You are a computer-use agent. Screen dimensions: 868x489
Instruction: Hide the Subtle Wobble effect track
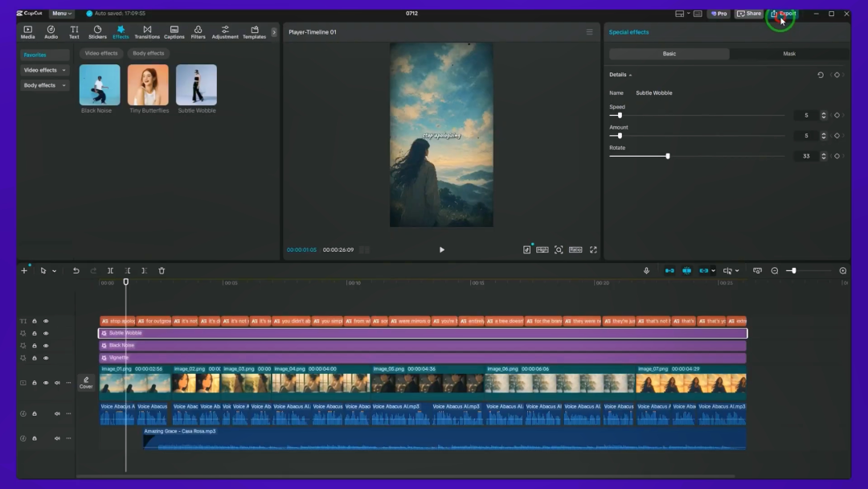point(46,334)
